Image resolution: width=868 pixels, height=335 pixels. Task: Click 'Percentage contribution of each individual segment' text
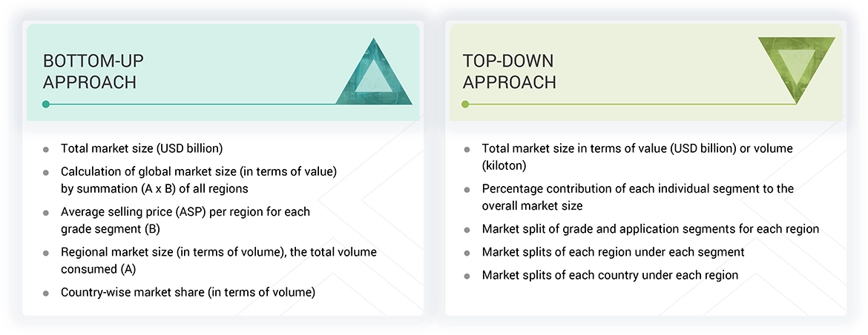[637, 197]
